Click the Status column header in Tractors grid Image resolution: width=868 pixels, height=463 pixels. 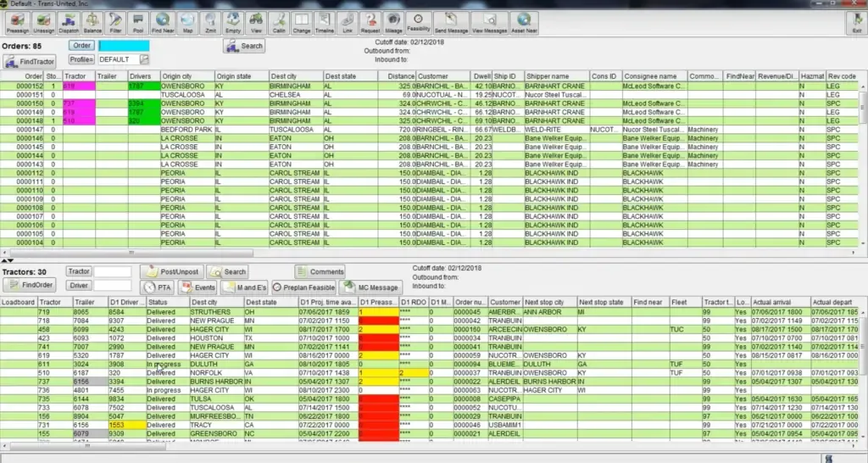[167, 303]
